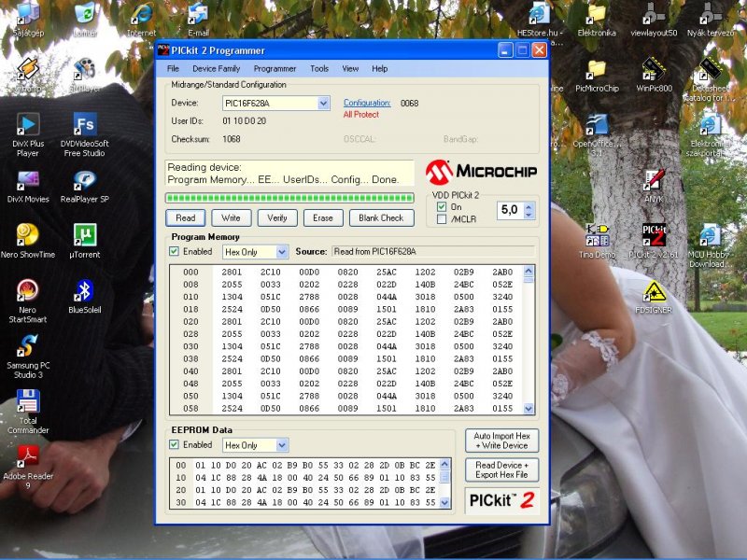Screen dimensions: 747x560
Task: Open PICkit 2 v2.61 desktop icon
Action: click(654, 241)
